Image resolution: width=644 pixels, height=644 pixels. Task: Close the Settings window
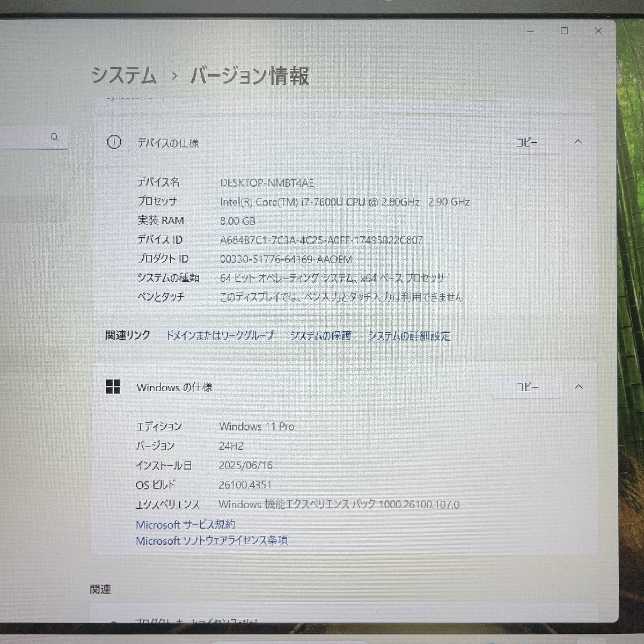(598, 31)
